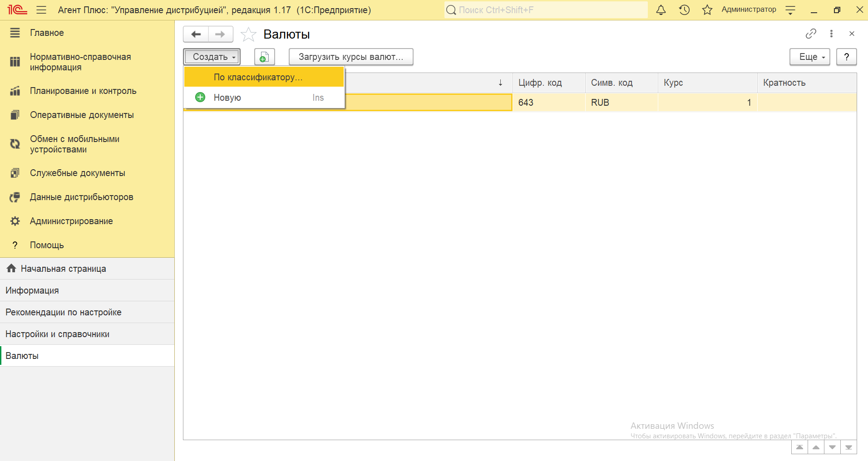Viewport: 868px width, 461px height.
Task: Open Администрирование section in sidebar
Action: point(71,221)
